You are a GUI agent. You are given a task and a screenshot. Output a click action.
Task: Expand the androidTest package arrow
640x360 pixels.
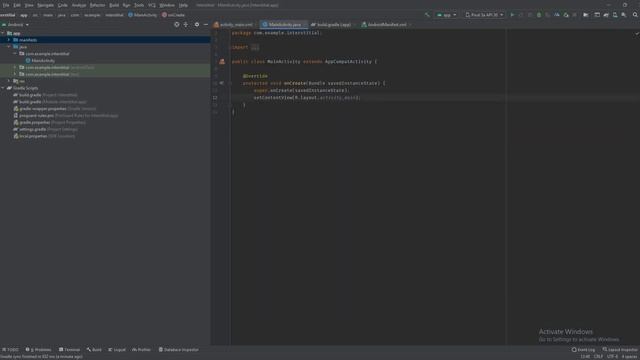click(x=15, y=67)
